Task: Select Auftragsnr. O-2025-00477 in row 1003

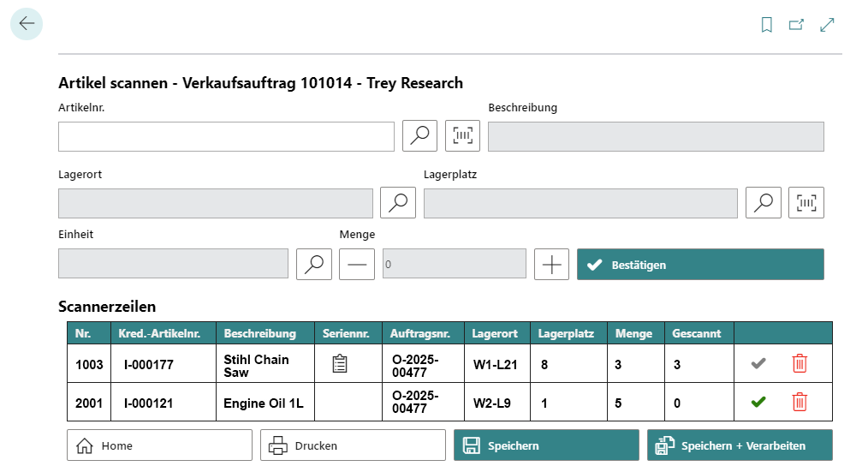Action: tap(423, 364)
